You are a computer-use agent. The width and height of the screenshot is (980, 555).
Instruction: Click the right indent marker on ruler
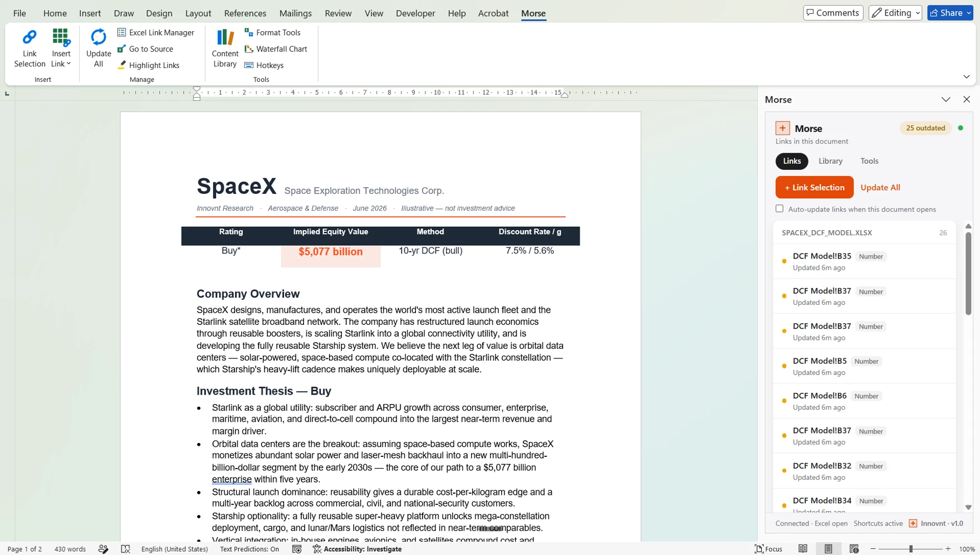coord(565,94)
